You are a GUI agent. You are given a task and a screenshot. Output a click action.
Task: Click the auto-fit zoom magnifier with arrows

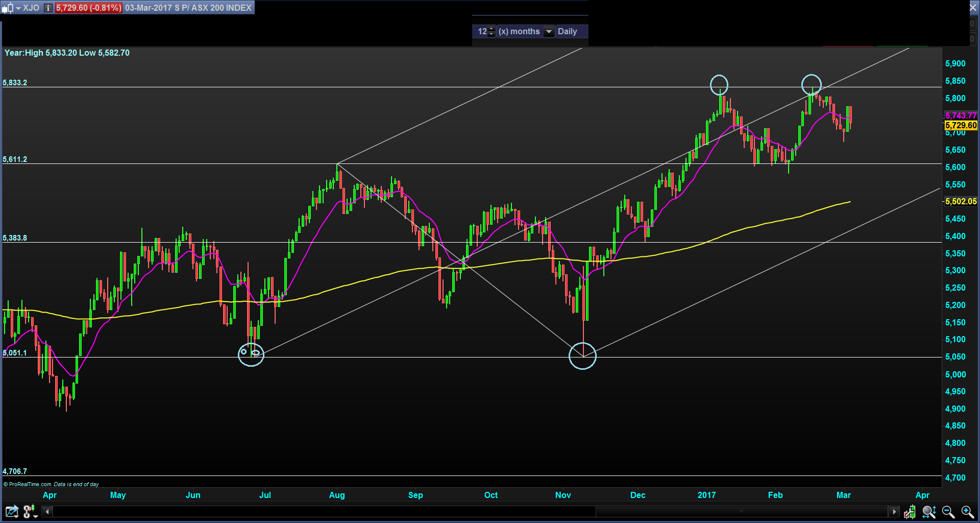(929, 511)
